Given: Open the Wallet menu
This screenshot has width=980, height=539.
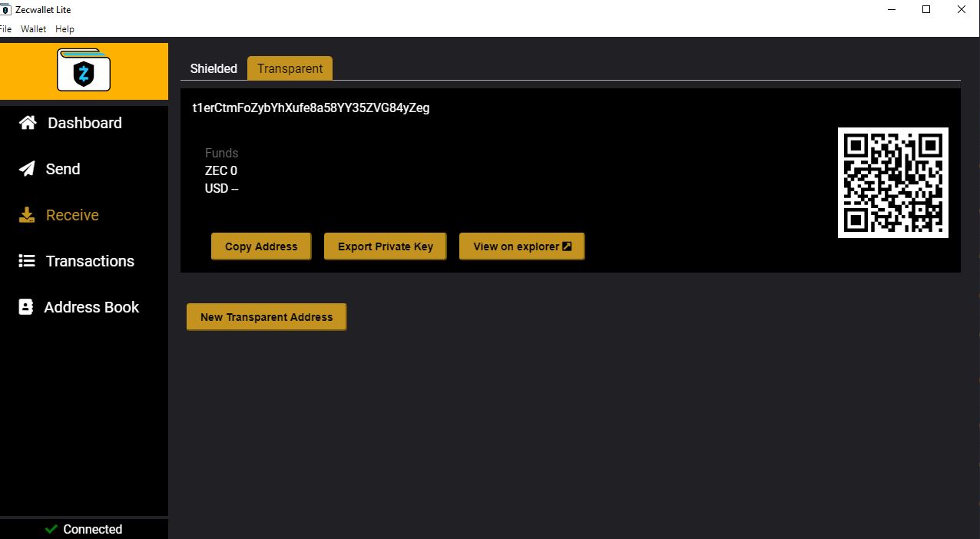Looking at the screenshot, I should (x=33, y=29).
